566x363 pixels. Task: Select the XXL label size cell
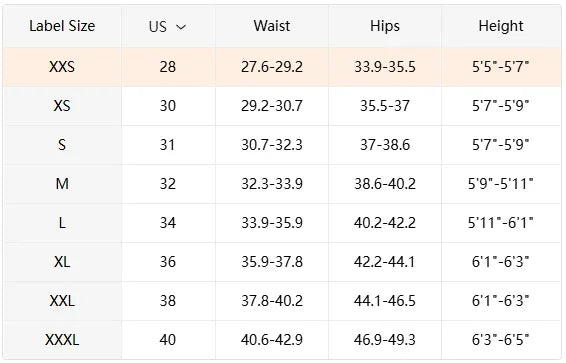(62, 301)
